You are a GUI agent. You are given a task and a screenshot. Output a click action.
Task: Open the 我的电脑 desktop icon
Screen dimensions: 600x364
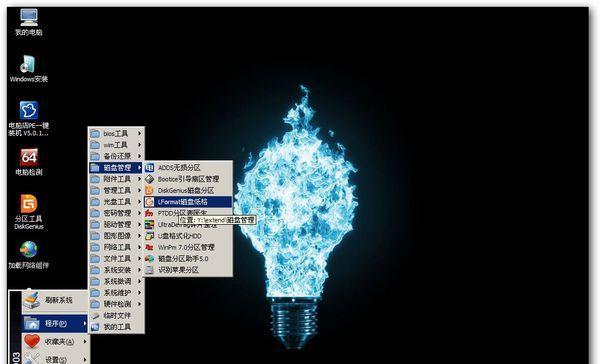pos(29,23)
